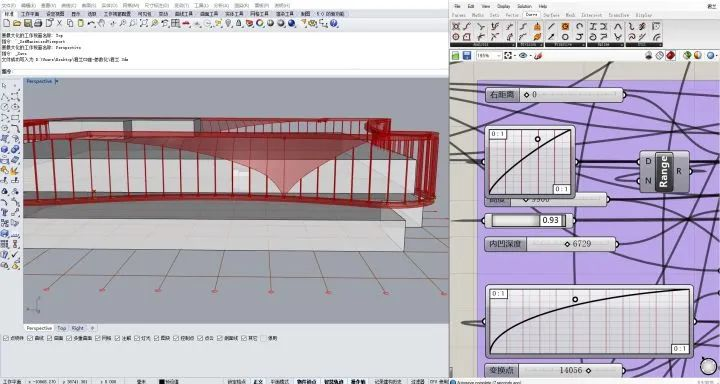Select the Line component in Primitive panel

(551, 27)
